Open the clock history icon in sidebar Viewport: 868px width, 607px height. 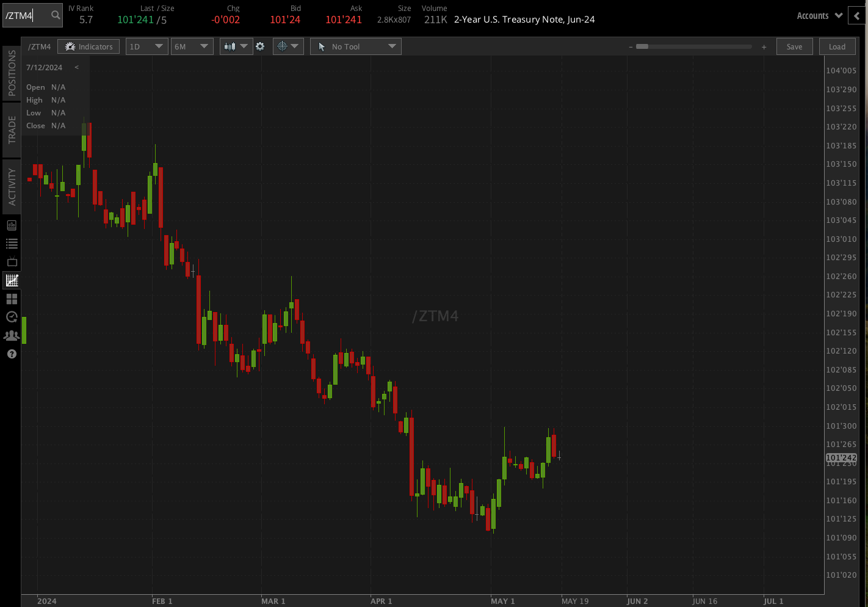click(12, 317)
